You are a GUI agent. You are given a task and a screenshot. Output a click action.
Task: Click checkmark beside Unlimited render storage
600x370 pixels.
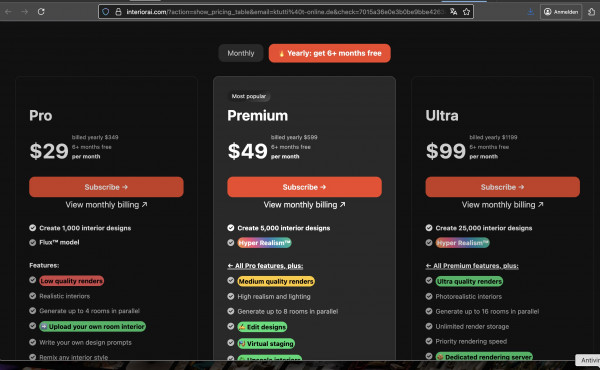pyautogui.click(x=429, y=326)
